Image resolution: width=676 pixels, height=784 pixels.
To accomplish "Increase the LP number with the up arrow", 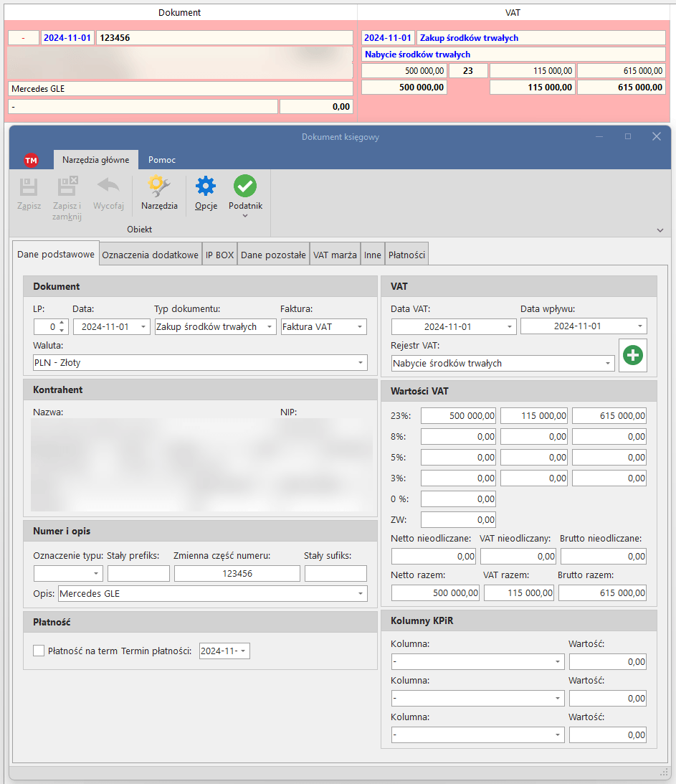I will point(62,323).
